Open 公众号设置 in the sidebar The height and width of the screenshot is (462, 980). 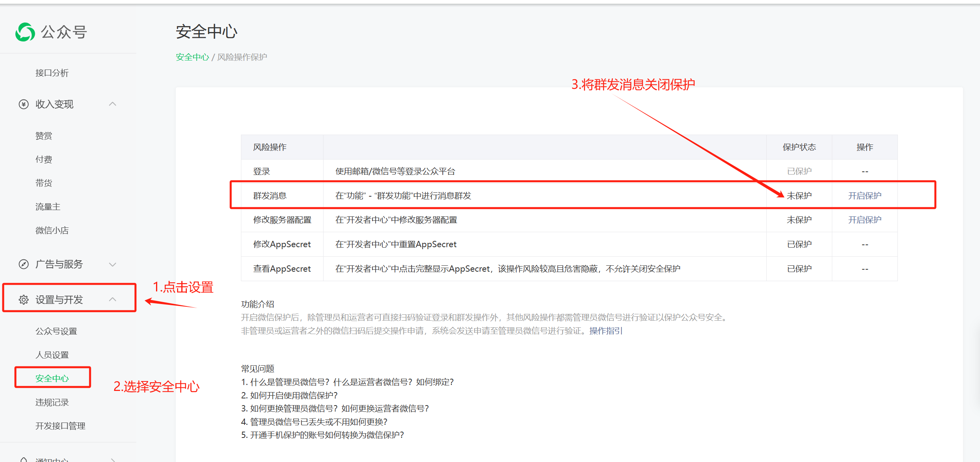point(56,331)
